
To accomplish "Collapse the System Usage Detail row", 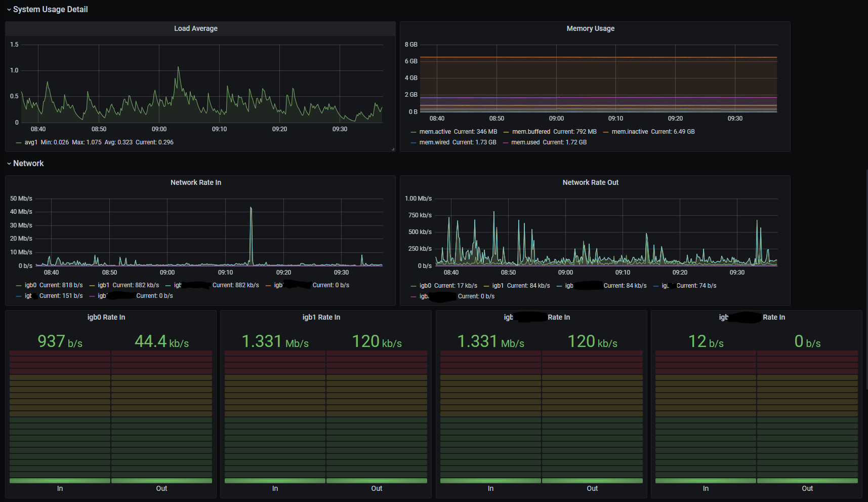I will coord(47,9).
